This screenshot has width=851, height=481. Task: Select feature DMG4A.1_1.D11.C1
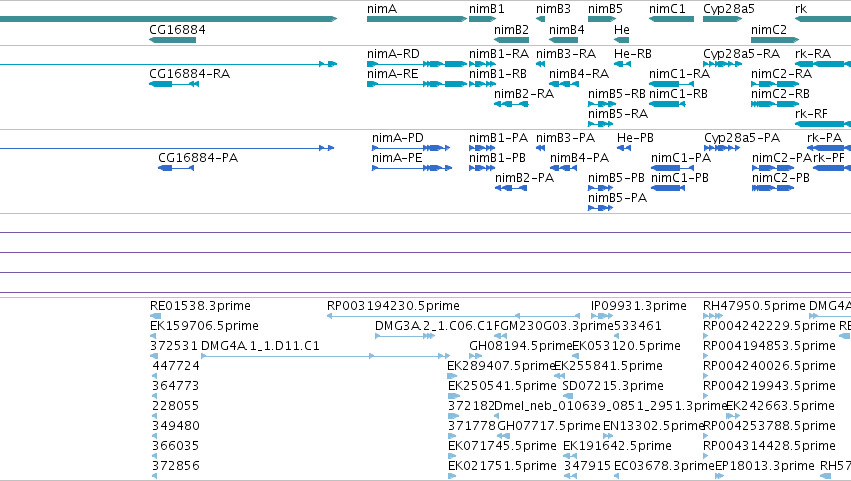point(326,356)
